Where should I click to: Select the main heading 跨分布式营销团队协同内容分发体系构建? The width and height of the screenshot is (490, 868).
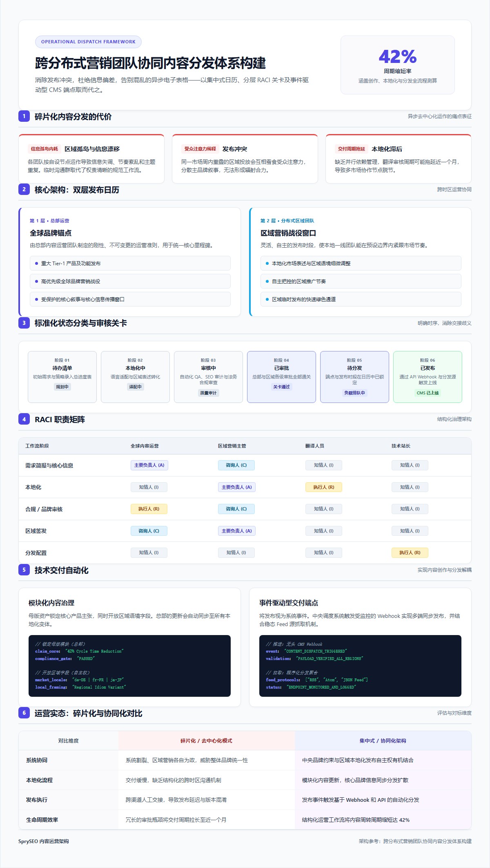[x=150, y=63]
